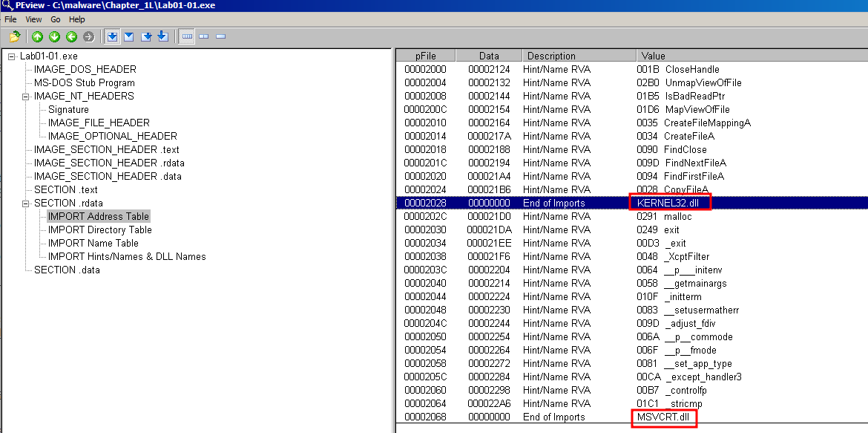Select the CreateFileMappingA import row

632,123
